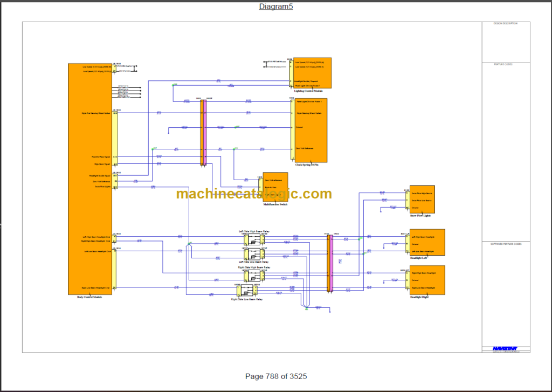Toggle the Left Side Low Beam Relay
Screen dimensions: 552x392
[253, 253]
